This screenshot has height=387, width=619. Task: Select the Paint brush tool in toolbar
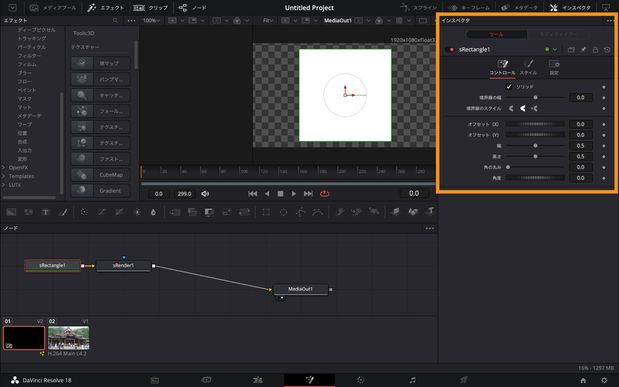point(63,212)
